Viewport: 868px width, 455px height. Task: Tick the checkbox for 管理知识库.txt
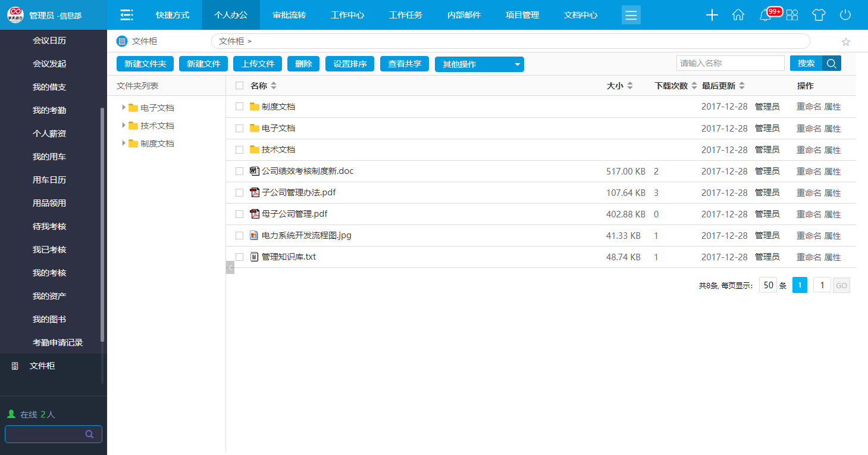(x=239, y=257)
